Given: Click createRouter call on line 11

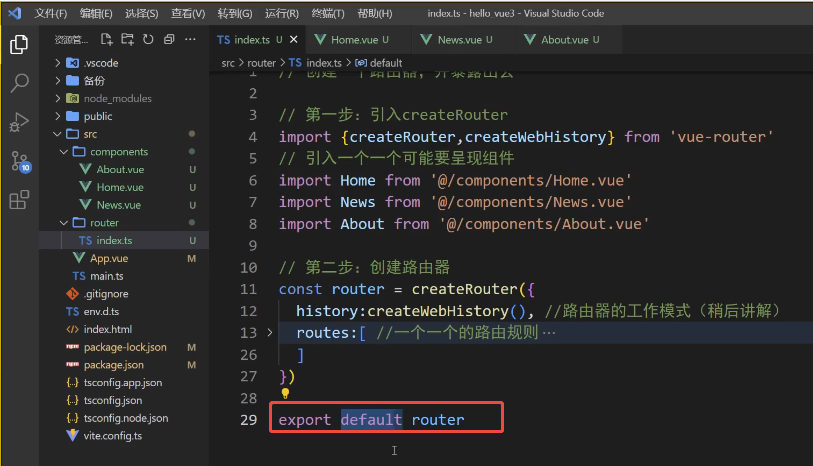Looking at the screenshot, I should point(464,289).
